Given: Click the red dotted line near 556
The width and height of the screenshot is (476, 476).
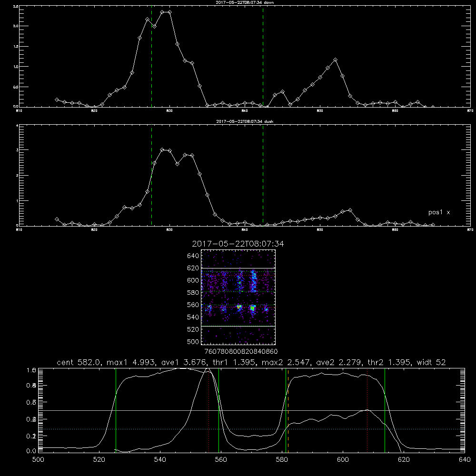Looking at the screenshot, I should [208, 410].
